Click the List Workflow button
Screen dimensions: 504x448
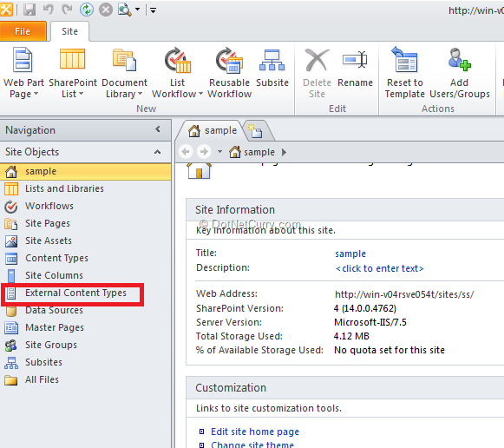(x=178, y=73)
